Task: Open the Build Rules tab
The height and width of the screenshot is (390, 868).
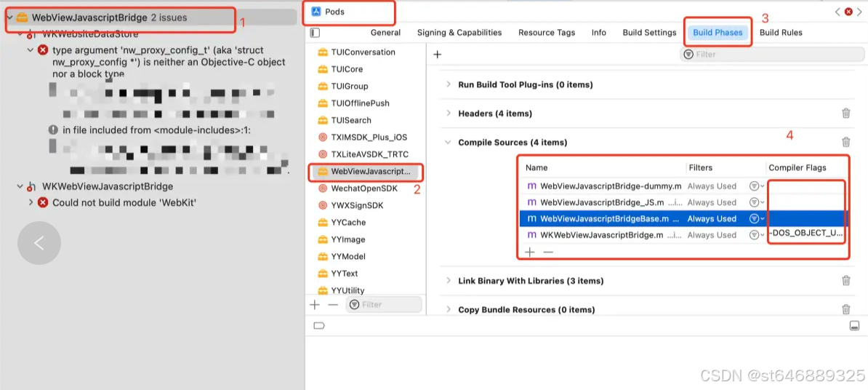Action: (781, 33)
